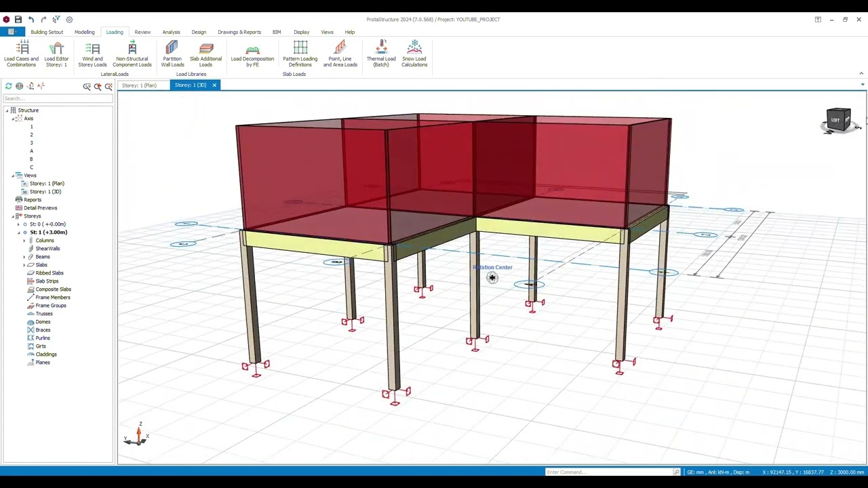Save the project from quick access toolbar
Screen dimensions: 868x488
pyautogui.click(x=18, y=20)
